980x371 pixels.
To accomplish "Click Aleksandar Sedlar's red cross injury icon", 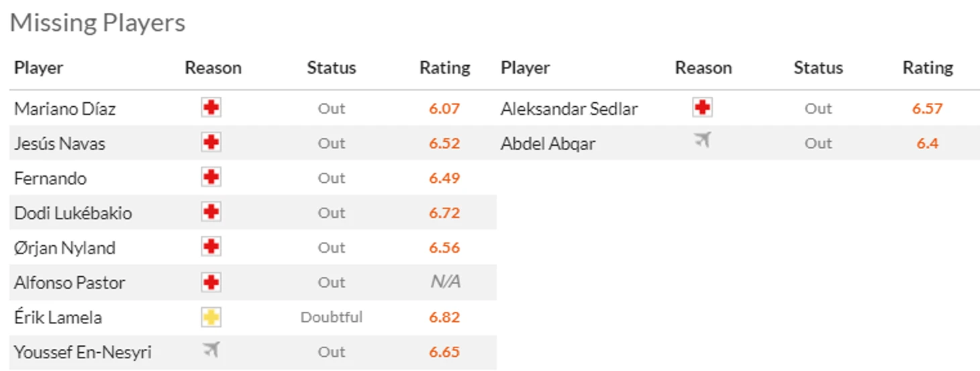I will (x=702, y=108).
